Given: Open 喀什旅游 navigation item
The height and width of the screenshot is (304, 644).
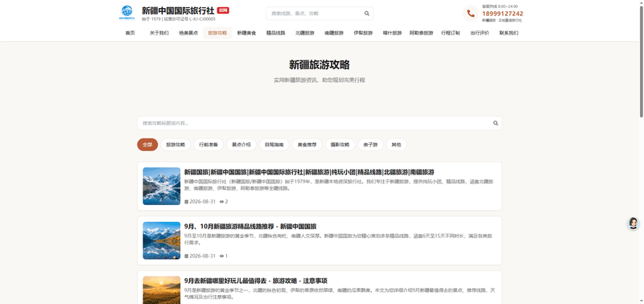Looking at the screenshot, I should point(392,33).
